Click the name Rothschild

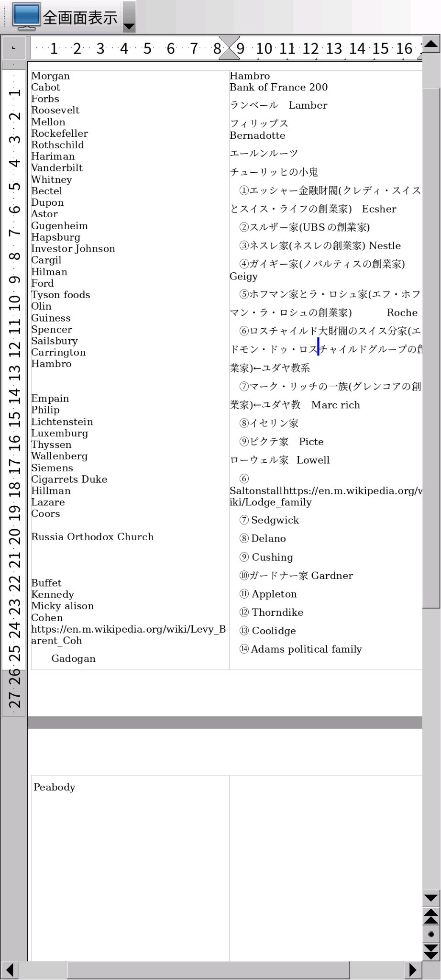(57, 145)
